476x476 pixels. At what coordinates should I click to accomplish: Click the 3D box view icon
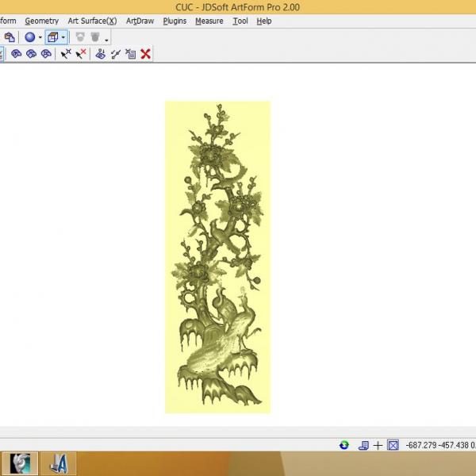coord(52,36)
